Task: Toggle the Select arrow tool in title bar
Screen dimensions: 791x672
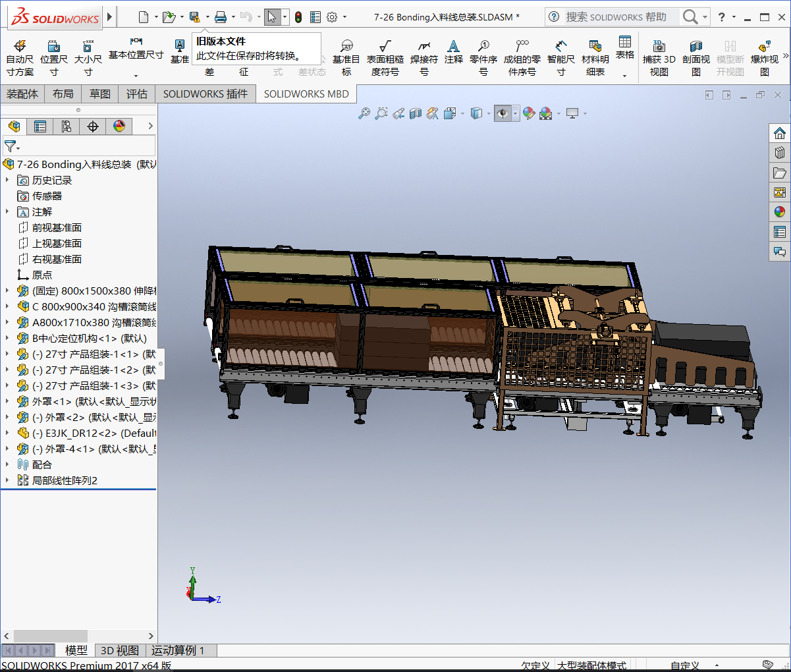Action: pyautogui.click(x=272, y=17)
